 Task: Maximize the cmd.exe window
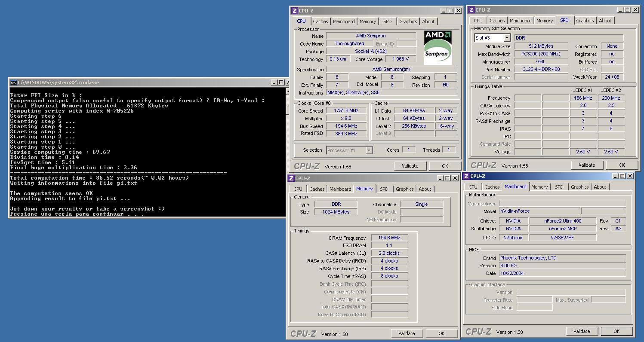[x=281, y=82]
